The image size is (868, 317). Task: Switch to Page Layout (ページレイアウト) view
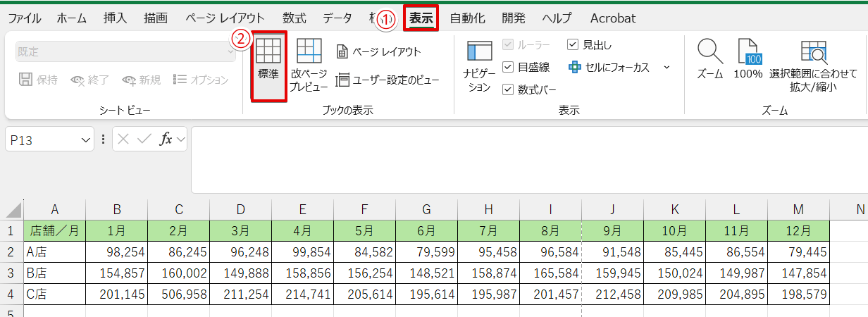[x=378, y=51]
